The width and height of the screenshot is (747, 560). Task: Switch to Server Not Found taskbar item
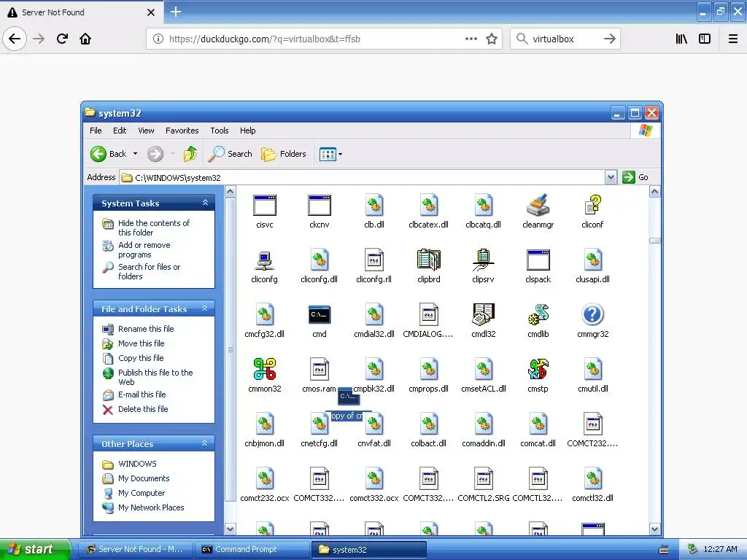pos(135,549)
